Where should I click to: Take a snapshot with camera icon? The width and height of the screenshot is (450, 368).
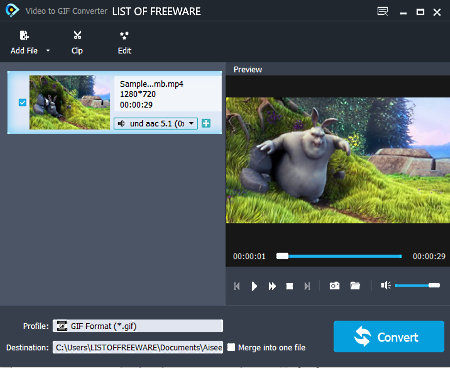click(x=334, y=286)
